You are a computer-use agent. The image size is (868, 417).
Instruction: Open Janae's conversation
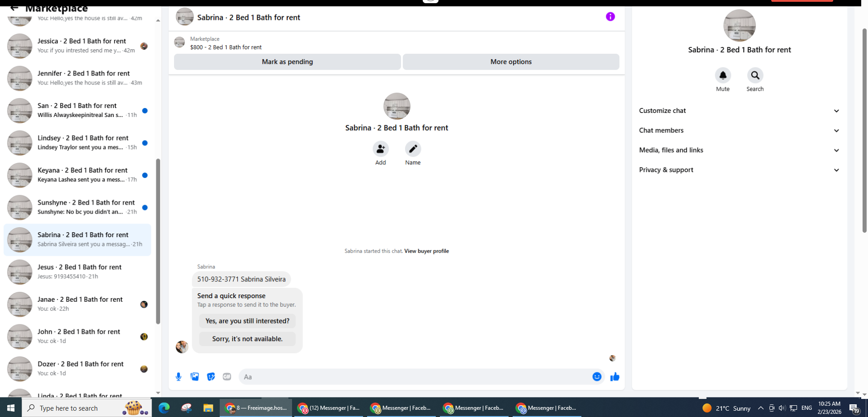[77, 304]
